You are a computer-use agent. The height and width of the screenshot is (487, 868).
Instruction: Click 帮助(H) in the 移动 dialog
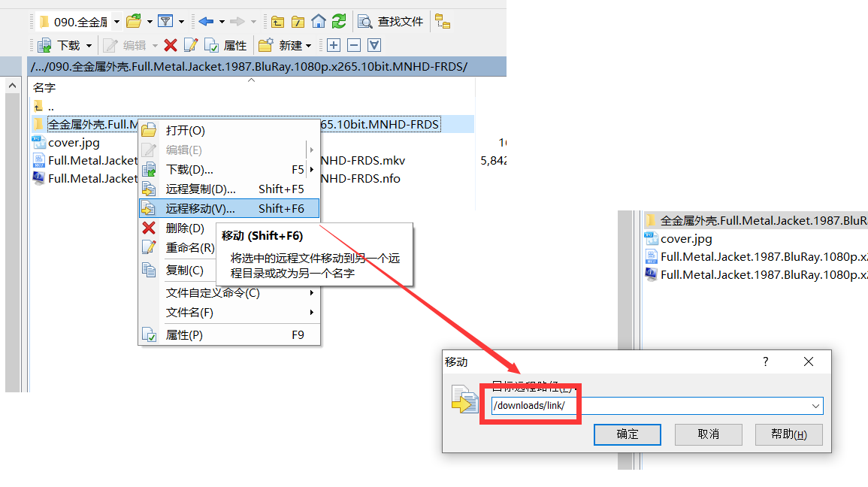coord(789,434)
